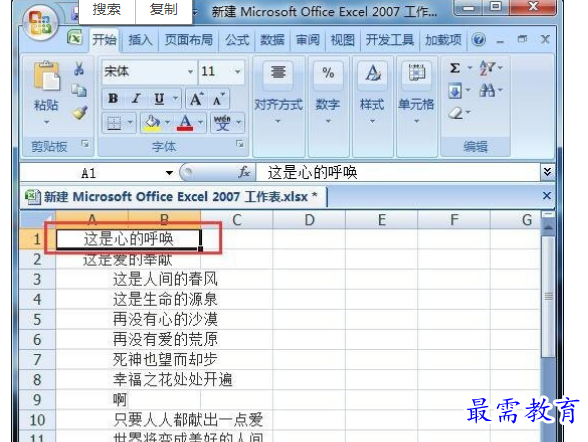
Task: Open the 数据 tab
Action: pyautogui.click(x=273, y=40)
